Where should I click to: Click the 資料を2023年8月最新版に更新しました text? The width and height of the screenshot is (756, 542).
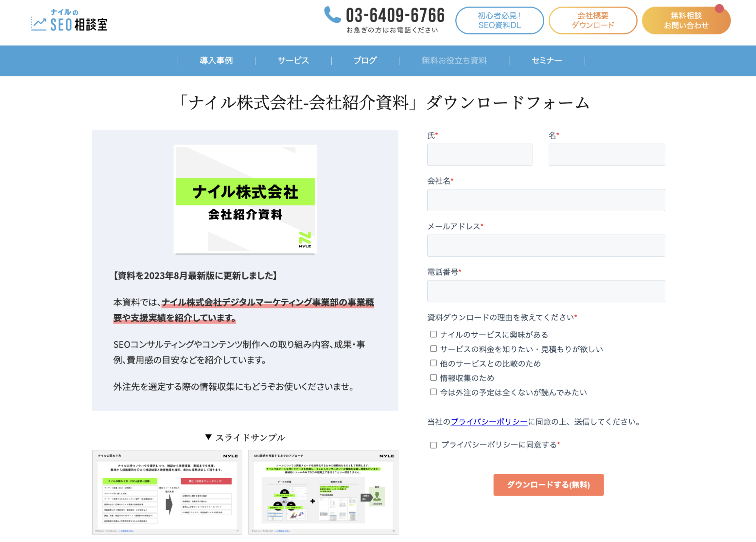point(195,276)
